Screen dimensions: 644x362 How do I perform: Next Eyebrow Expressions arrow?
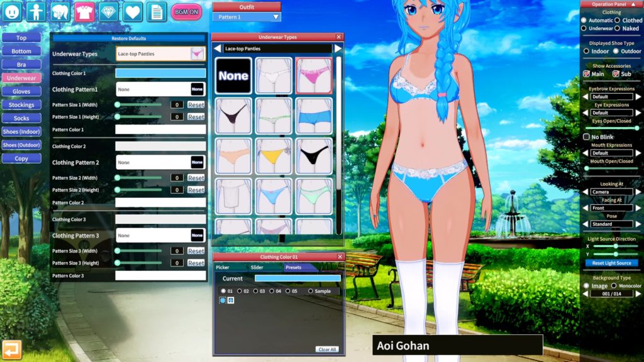638,97
